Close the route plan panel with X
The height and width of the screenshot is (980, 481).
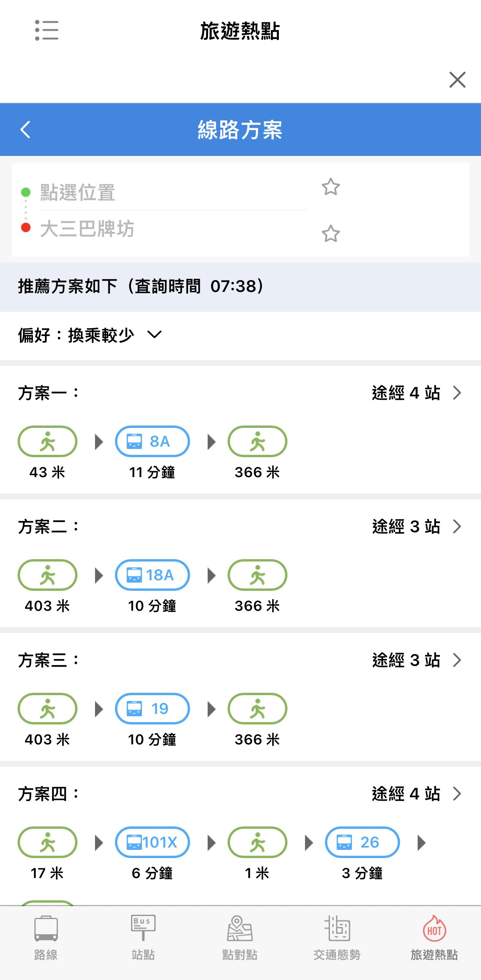[457, 80]
